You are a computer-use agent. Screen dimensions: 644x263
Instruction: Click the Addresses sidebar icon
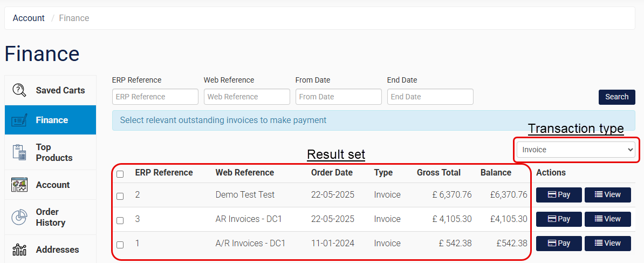pyautogui.click(x=19, y=249)
